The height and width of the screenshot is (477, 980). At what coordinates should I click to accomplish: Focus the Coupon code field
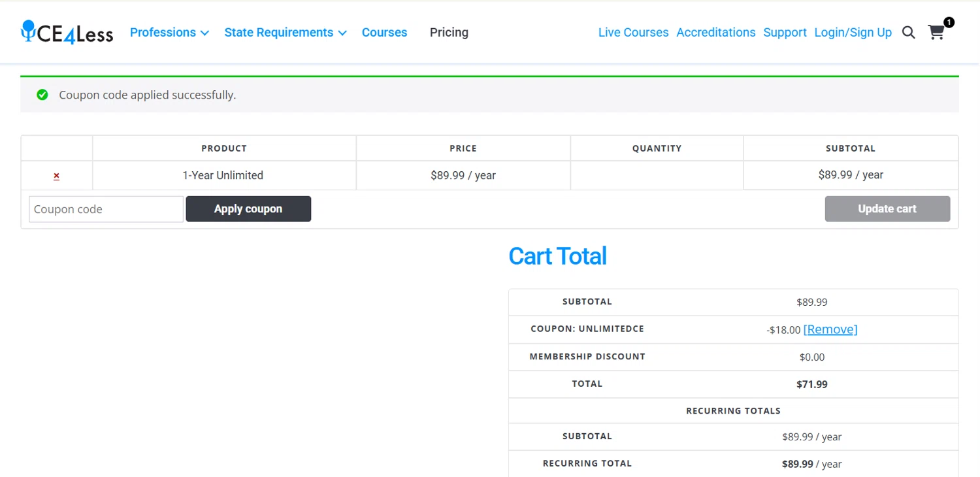(106, 209)
